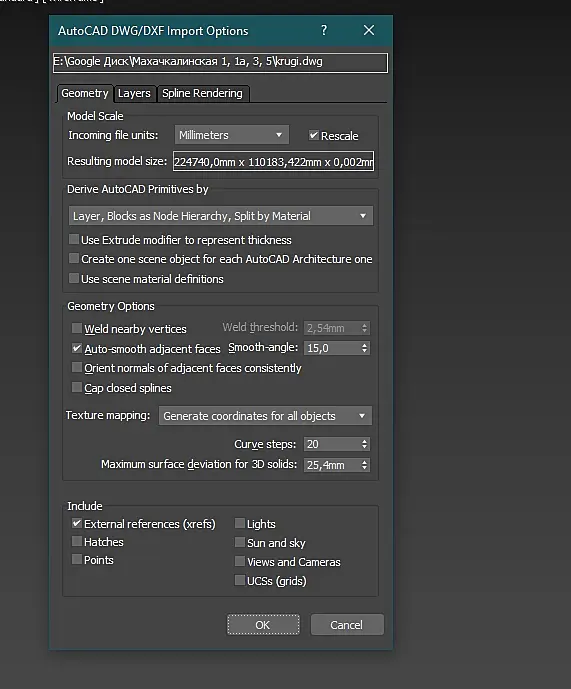Adjust the Curve steps spinner arrows
This screenshot has height=689, width=571.
pos(364,444)
